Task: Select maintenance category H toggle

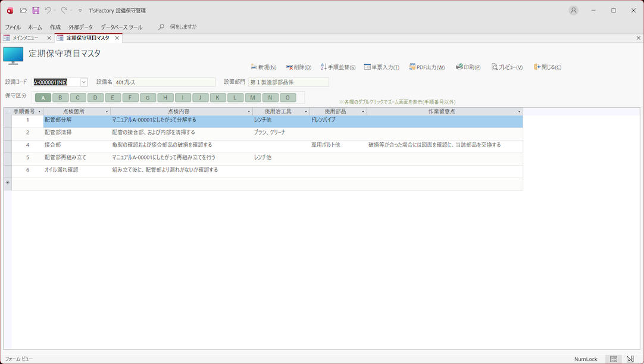Action: click(x=165, y=98)
